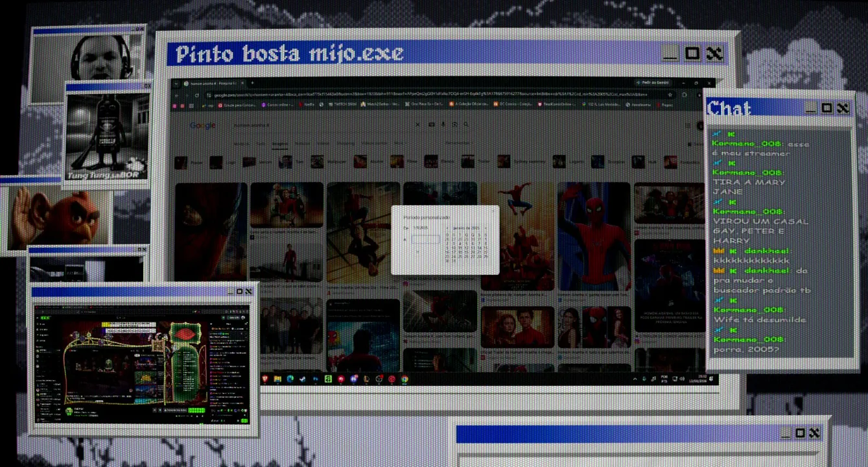Image resolution: width=868 pixels, height=467 pixels.
Task: Click chat message "kkkkkkkkkkkkk"
Action: [x=751, y=260]
